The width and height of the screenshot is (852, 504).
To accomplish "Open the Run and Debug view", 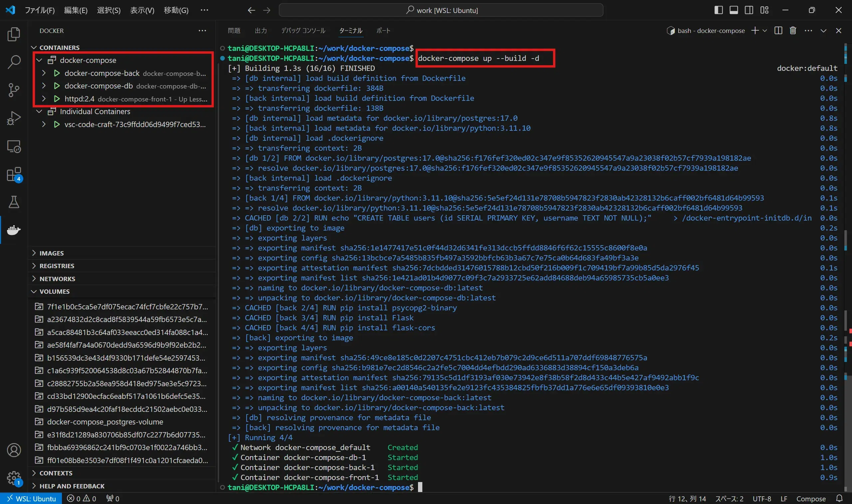I will pos(14,118).
